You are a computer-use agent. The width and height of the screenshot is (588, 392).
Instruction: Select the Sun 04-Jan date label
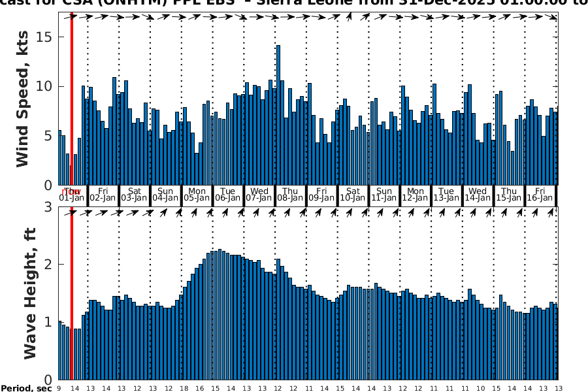coord(165,194)
